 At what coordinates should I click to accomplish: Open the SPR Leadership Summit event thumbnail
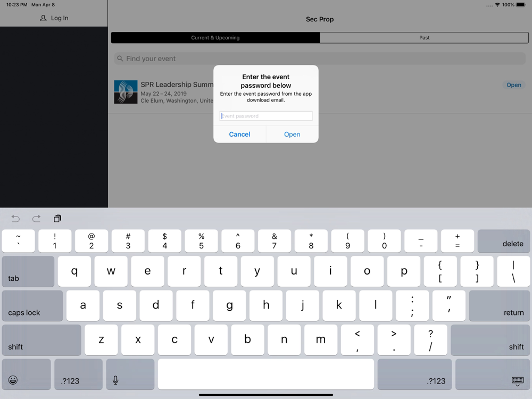126,92
